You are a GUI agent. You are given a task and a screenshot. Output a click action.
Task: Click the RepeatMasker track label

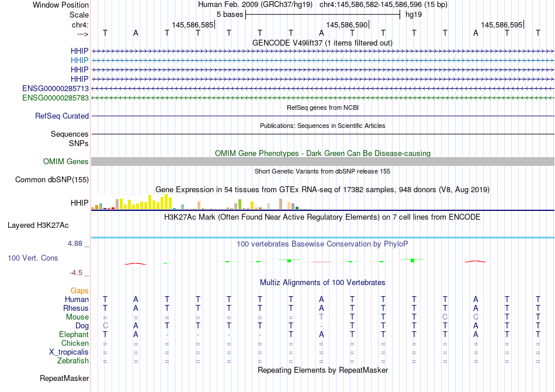64,379
